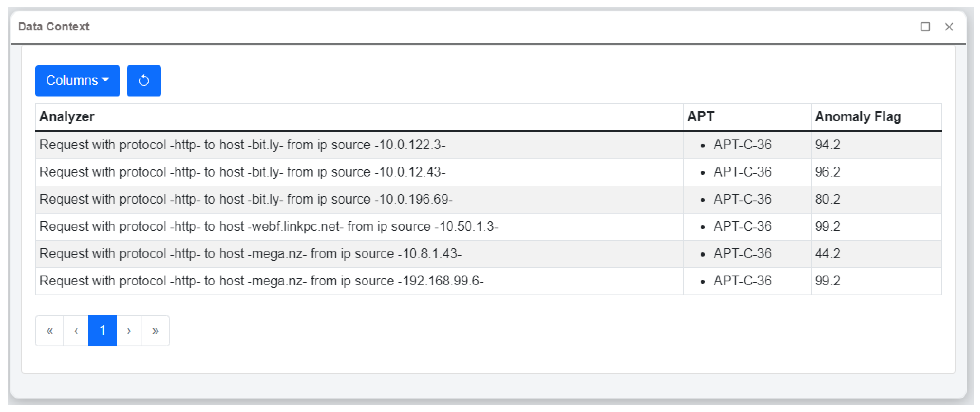This screenshot has height=412, width=980.
Task: Sort by Analyzer column header
Action: coord(67,116)
